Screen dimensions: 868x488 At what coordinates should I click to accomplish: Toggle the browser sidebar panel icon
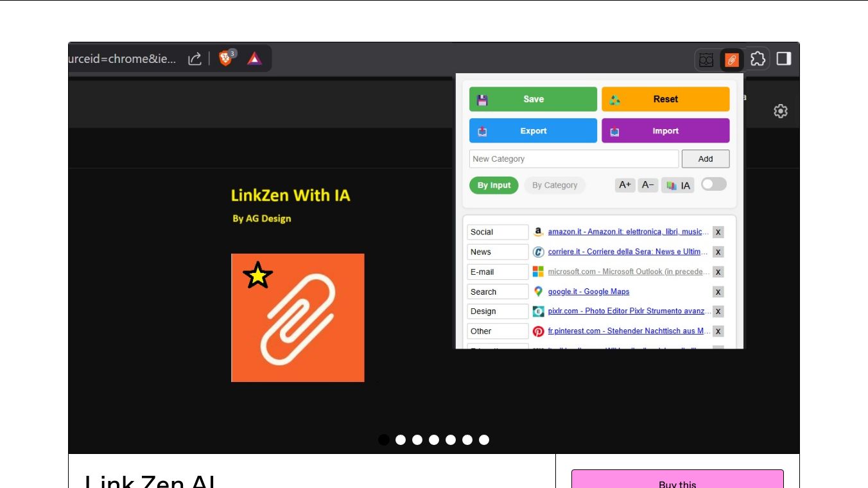point(783,59)
